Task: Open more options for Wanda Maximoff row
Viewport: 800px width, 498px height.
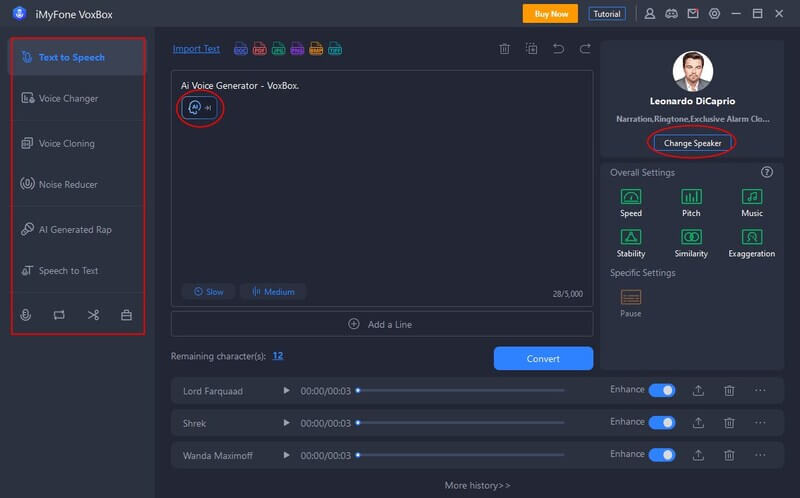Action: tap(760, 455)
